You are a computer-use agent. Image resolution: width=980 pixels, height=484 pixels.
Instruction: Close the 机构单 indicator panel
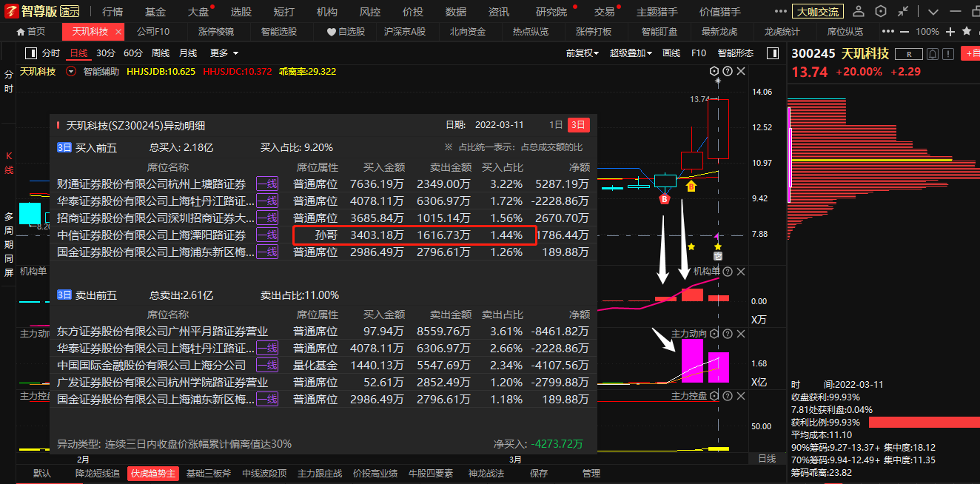(741, 272)
